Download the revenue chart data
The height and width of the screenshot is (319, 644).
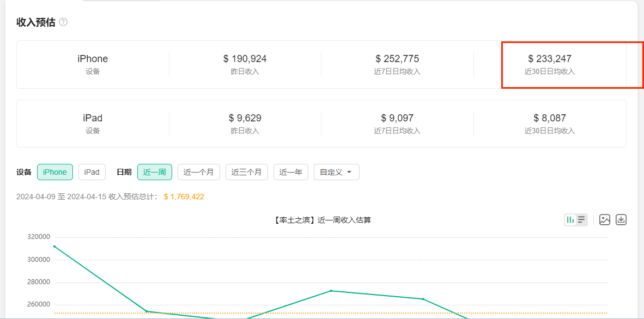(622, 219)
